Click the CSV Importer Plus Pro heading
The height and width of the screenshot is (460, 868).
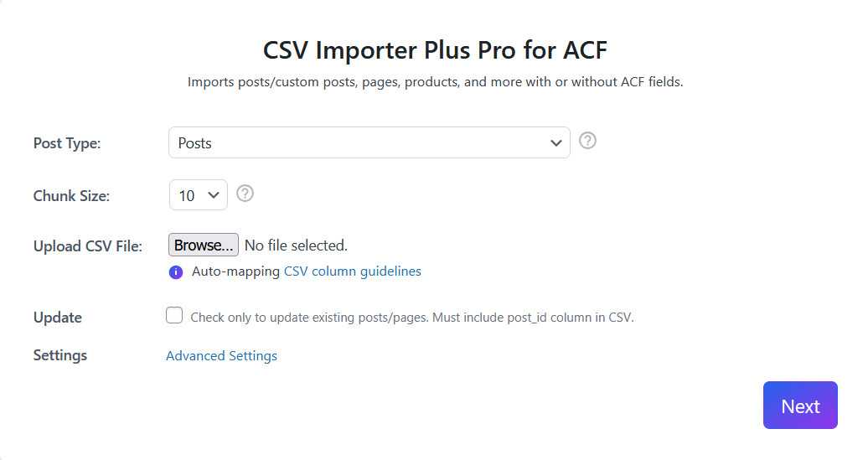[435, 50]
